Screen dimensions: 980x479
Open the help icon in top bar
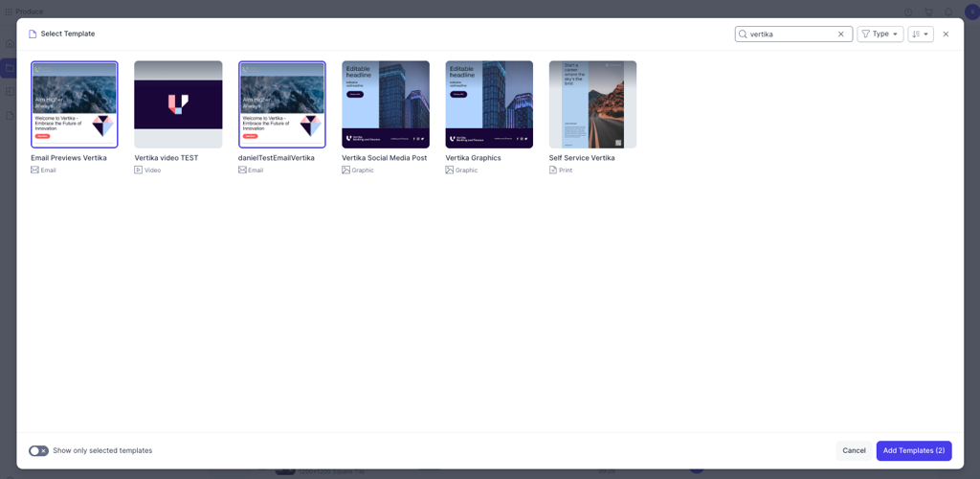pos(908,11)
